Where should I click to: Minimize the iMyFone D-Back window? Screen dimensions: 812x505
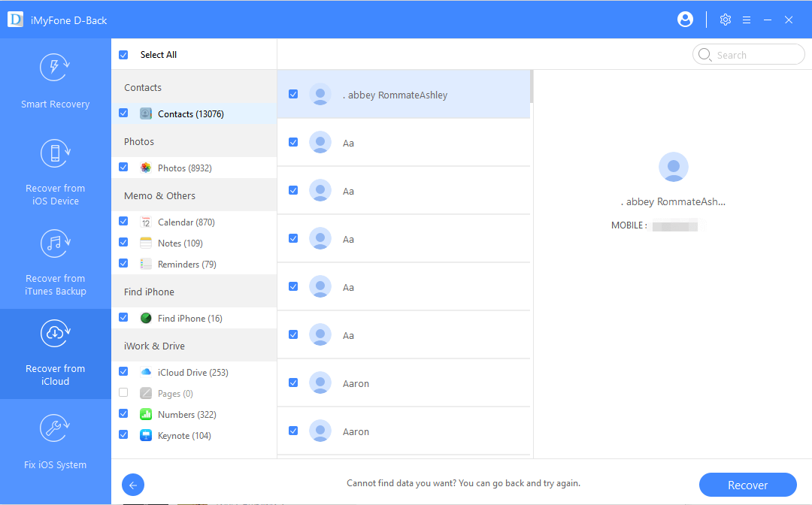click(x=768, y=20)
